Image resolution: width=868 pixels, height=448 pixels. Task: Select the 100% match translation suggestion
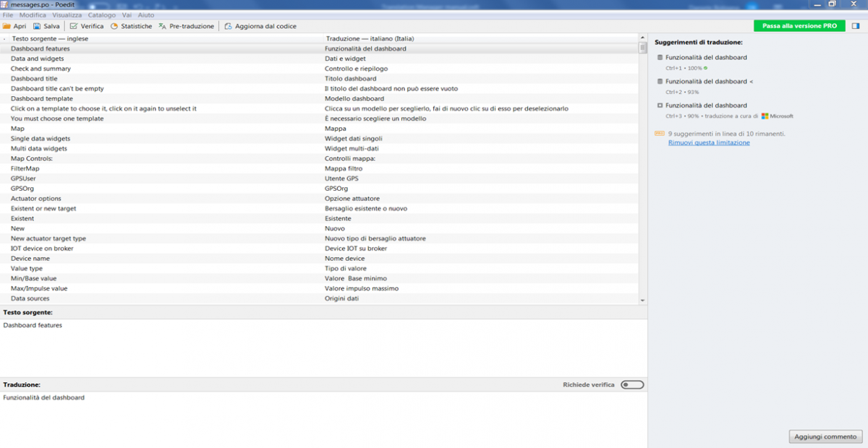(706, 58)
